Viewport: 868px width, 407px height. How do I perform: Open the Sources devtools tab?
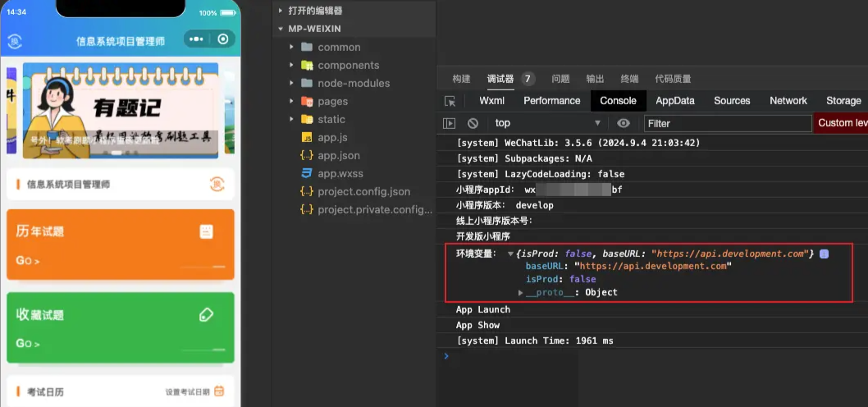(x=732, y=101)
